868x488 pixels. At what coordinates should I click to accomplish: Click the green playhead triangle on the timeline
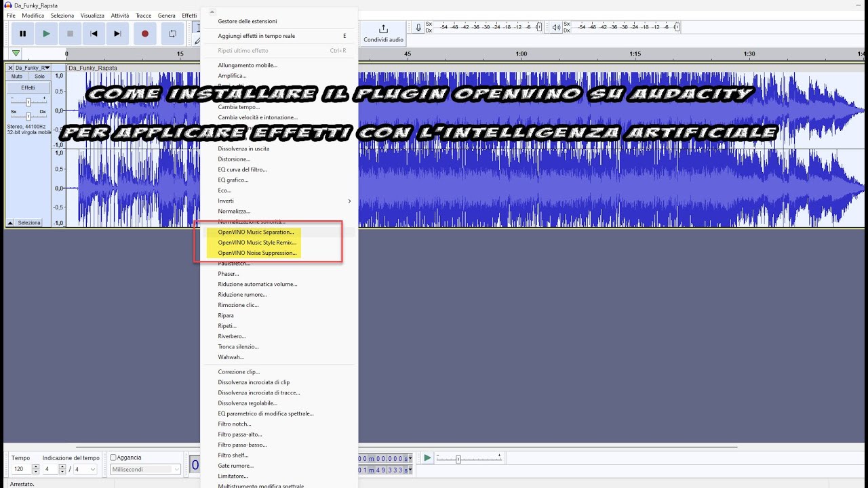[16, 54]
